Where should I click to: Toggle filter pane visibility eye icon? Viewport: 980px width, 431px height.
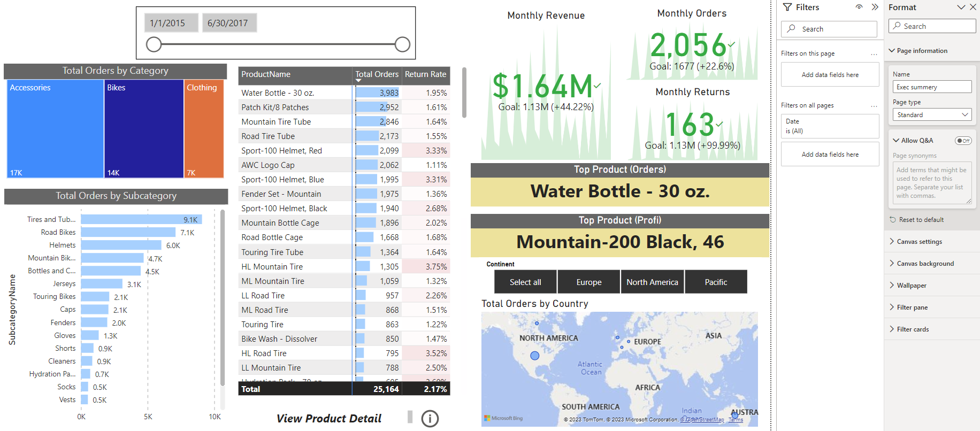click(x=859, y=7)
